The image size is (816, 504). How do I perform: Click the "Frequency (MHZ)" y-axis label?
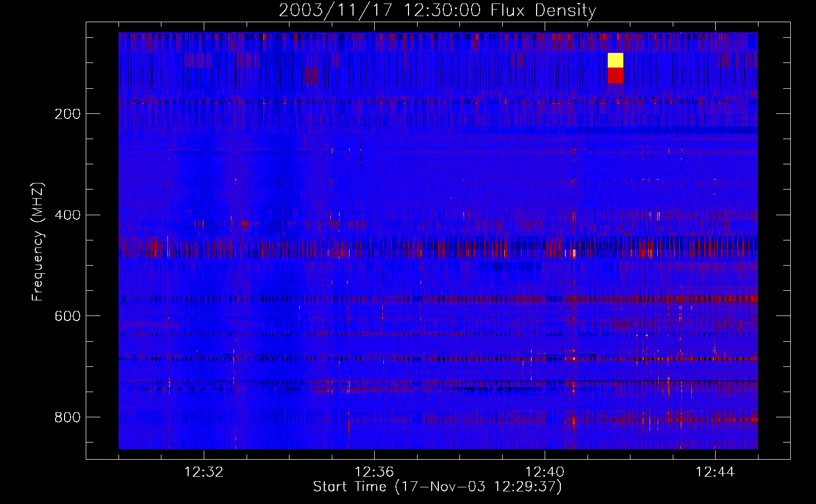coord(37,242)
